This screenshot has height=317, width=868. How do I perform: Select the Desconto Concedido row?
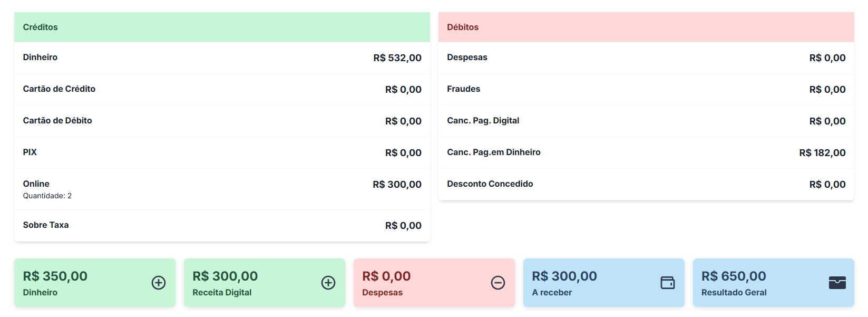pyautogui.click(x=646, y=184)
